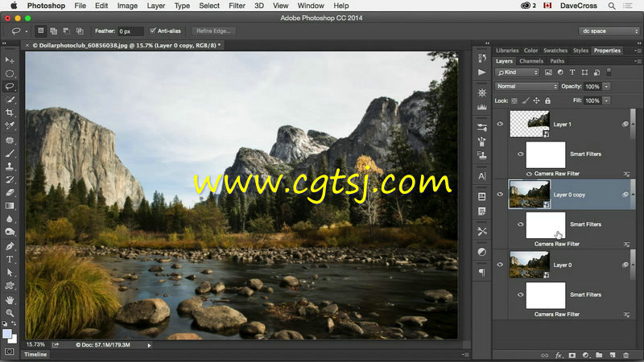Viewport: 644px width, 362px height.
Task: Toggle the Anti-alias checkbox
Action: pyautogui.click(x=153, y=31)
